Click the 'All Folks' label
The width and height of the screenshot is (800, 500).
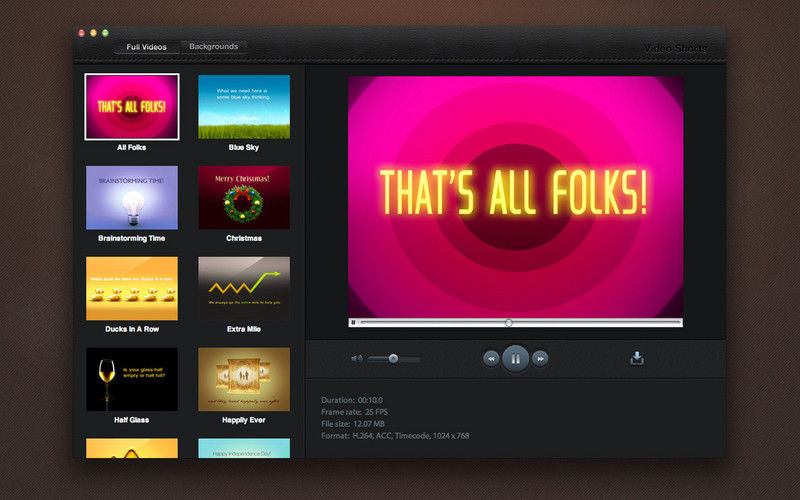tap(132, 147)
